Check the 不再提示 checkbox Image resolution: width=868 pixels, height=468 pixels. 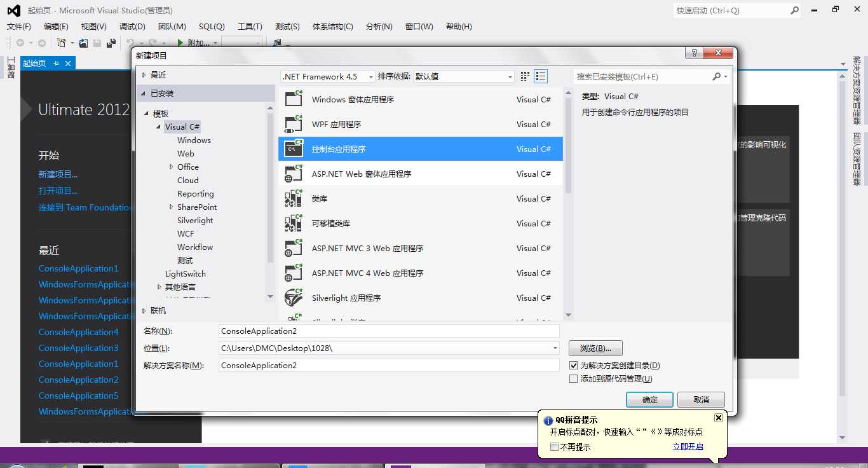pyautogui.click(x=555, y=447)
